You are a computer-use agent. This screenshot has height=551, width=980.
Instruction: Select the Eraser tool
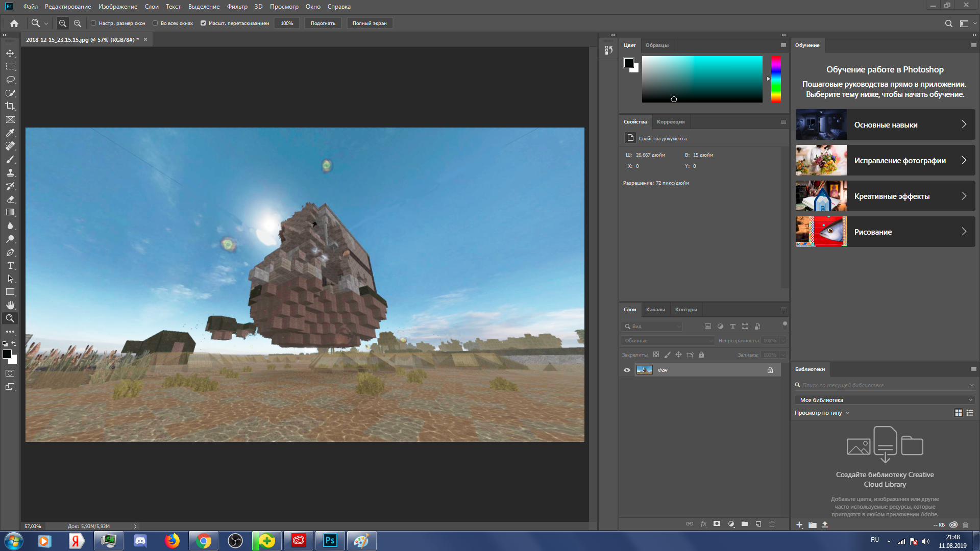point(10,199)
